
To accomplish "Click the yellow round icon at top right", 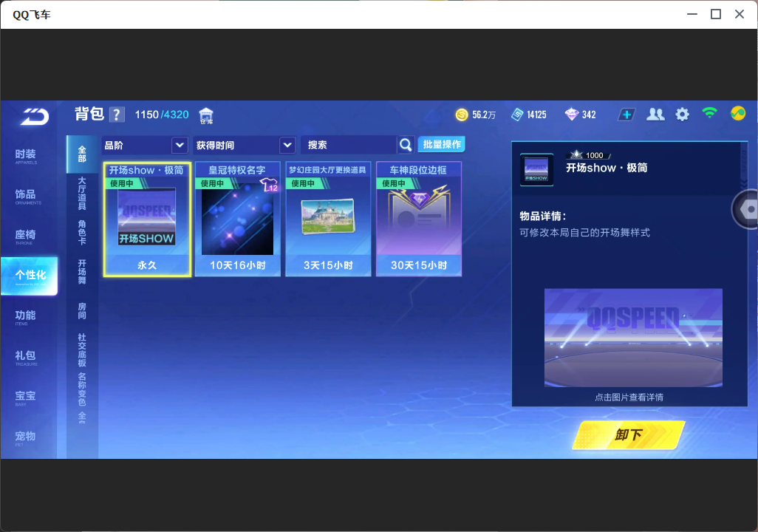I will (738, 113).
